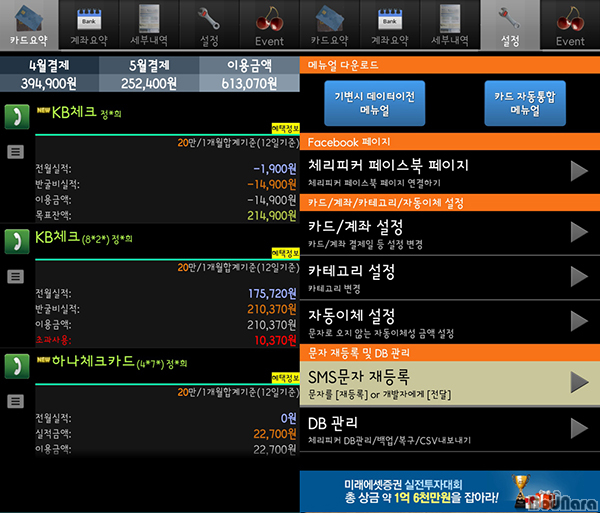The image size is (600, 513).
Task: Expand arrow on 자동이체 설정 row
Action: coord(579,321)
